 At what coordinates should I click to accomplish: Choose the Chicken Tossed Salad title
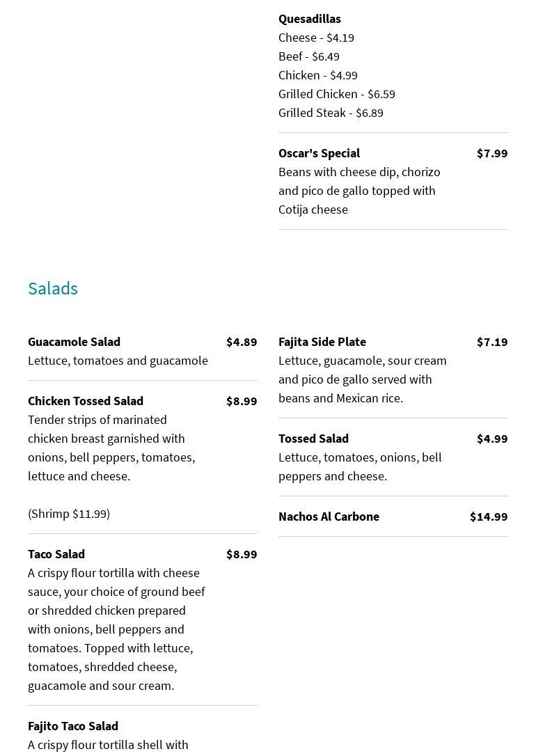pyautogui.click(x=86, y=401)
